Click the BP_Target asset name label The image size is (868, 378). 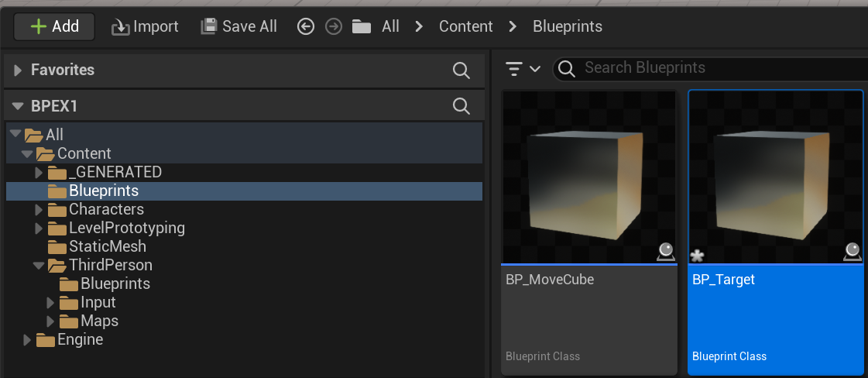[x=723, y=280]
